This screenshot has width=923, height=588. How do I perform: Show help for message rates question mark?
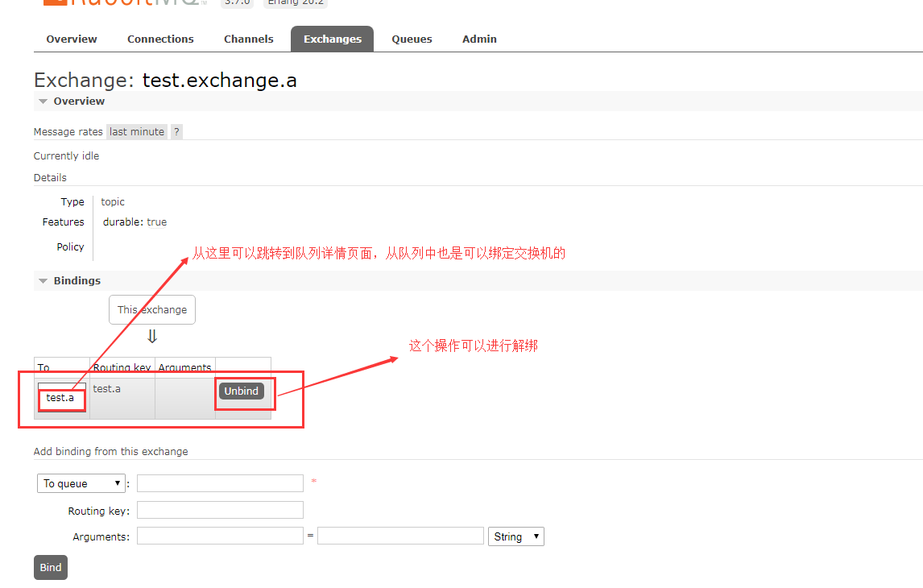176,132
